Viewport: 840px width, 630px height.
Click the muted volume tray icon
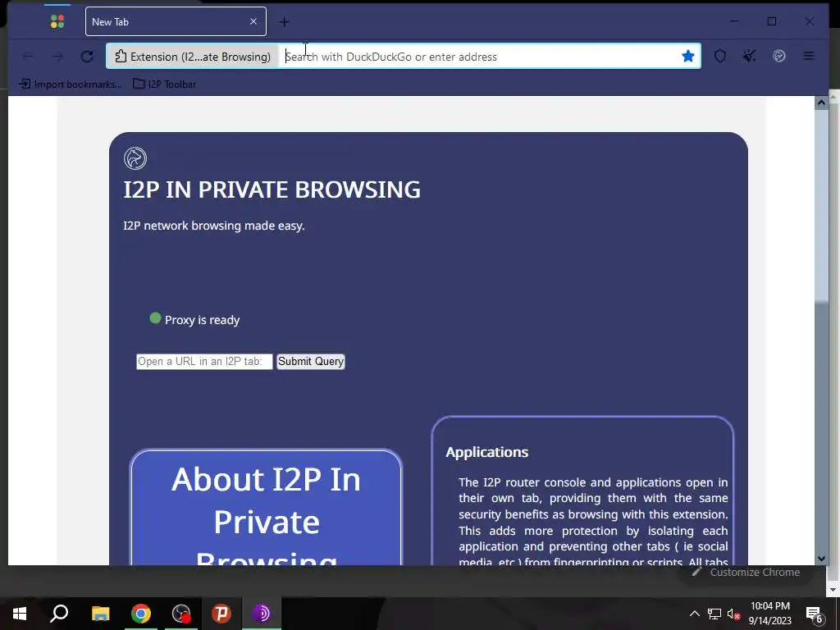[733, 614]
